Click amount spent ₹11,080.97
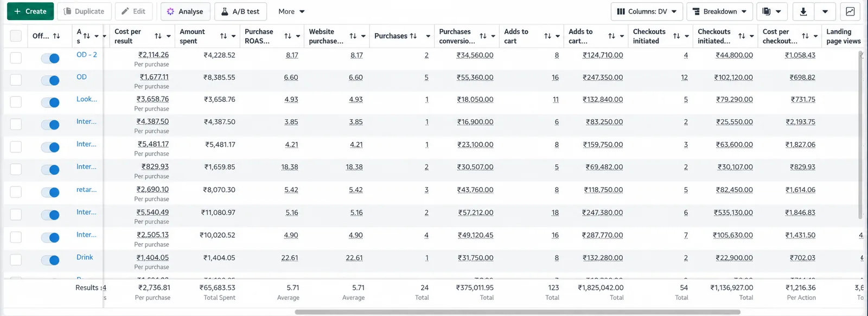The width and height of the screenshot is (868, 316). 218,212
